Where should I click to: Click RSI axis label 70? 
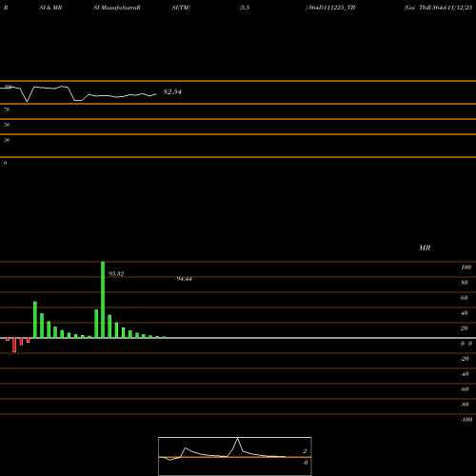7,109
